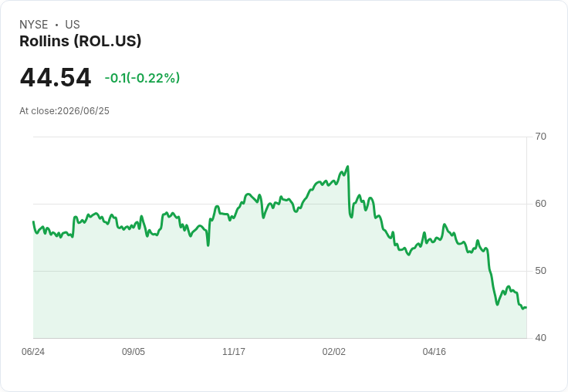Viewport: 568px width, 392px height.
Task: Click the 60 value on the price axis
Action: (540, 204)
